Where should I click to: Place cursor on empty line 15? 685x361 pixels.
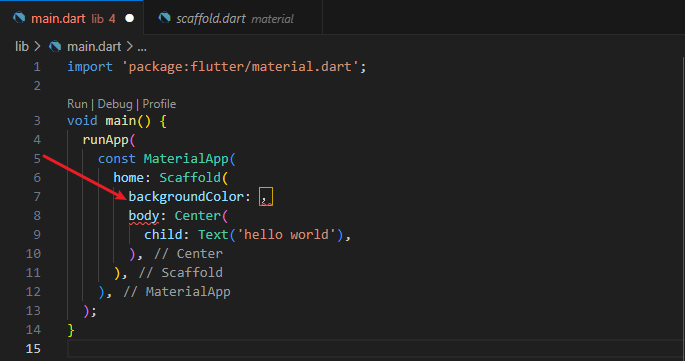coord(376,349)
